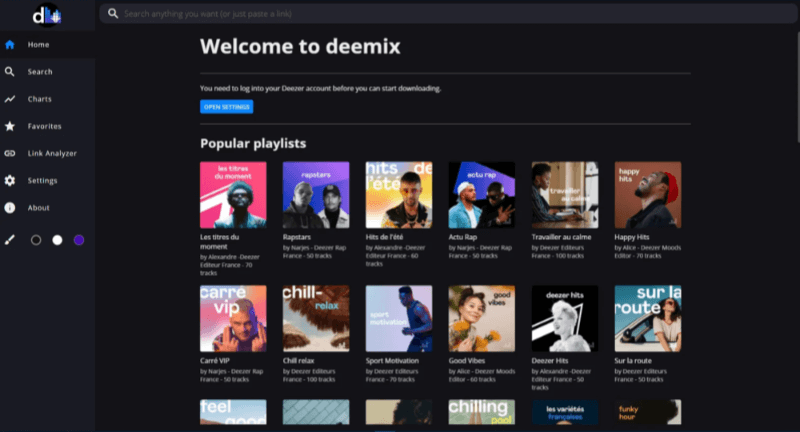Click the magnifier icon in the search bar
Image resolution: width=800 pixels, height=432 pixels.
click(x=113, y=14)
